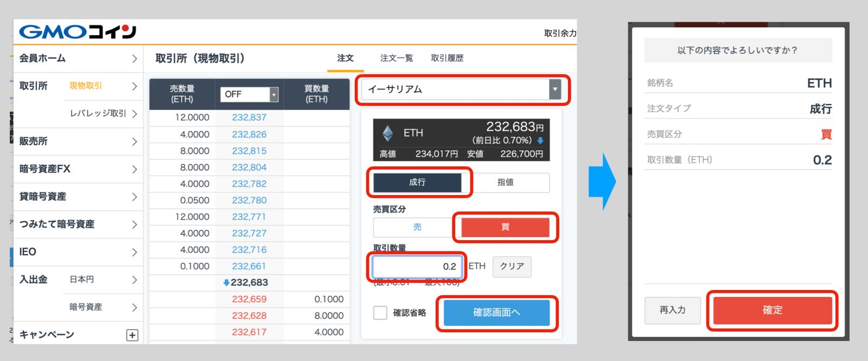
Task: Click the Ethereum diamond icon beside ETH
Action: point(387,133)
